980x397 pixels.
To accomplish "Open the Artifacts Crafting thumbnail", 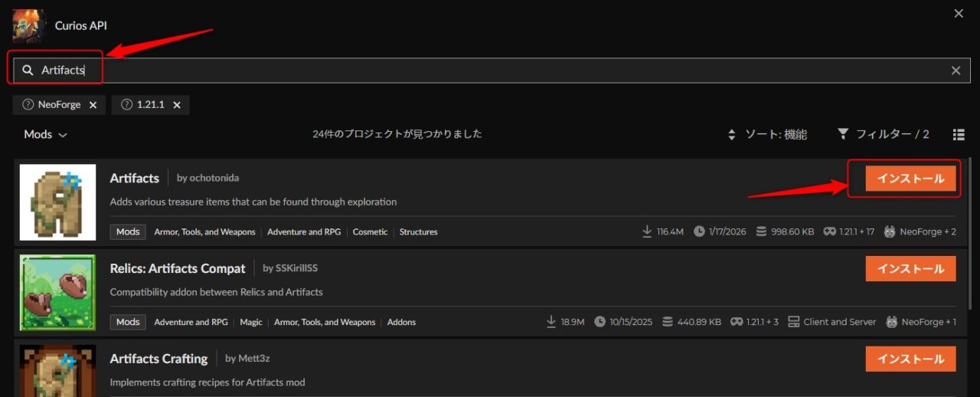I will tap(57, 371).
